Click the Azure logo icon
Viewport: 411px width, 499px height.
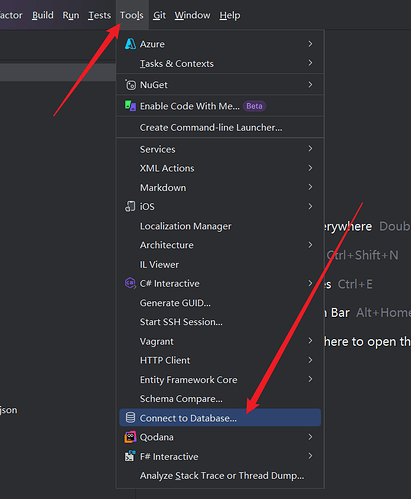(130, 44)
